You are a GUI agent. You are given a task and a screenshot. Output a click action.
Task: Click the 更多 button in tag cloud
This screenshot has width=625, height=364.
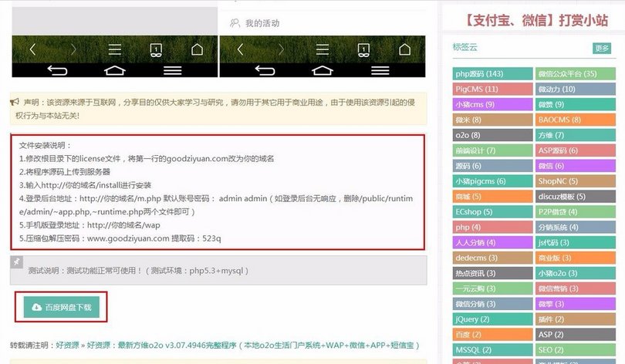coord(602,48)
